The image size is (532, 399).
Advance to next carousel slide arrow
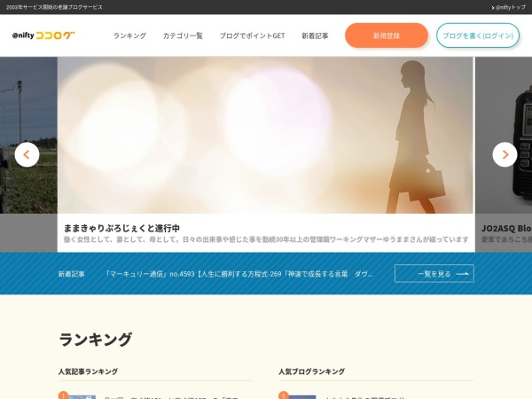(505, 154)
